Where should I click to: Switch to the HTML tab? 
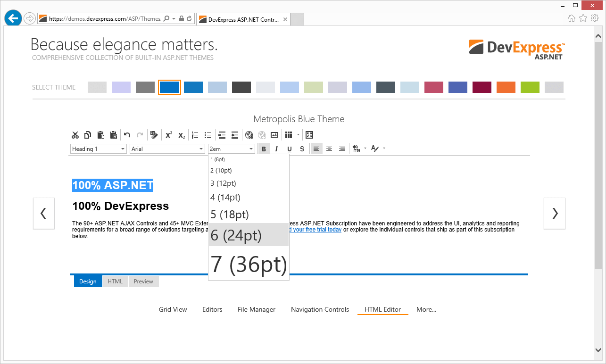tap(115, 281)
